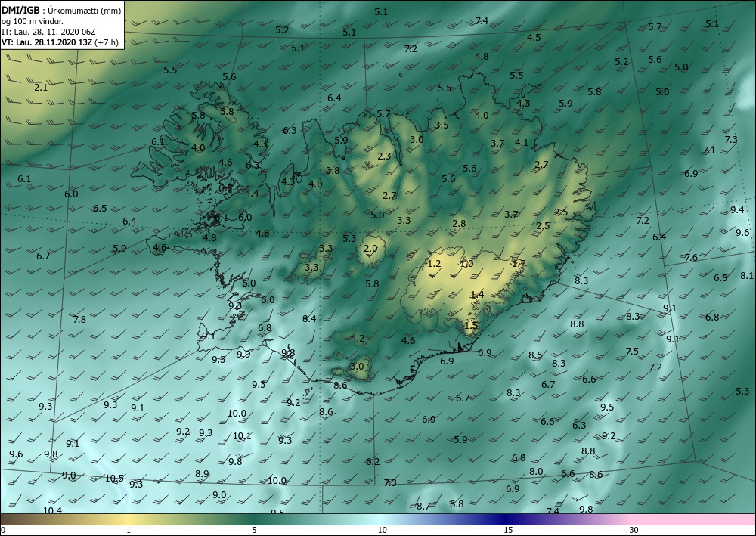Click the '1.2' value on the map
756x536 pixels.
point(435,264)
